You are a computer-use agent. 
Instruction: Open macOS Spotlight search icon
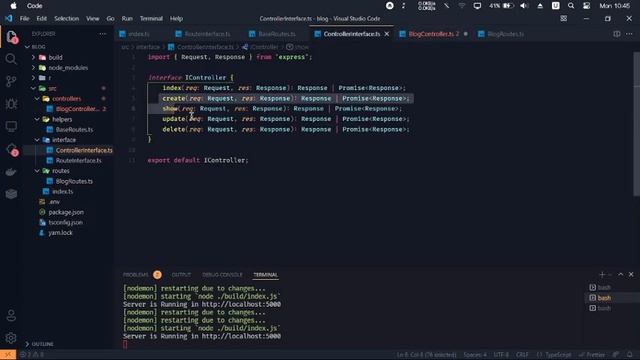point(571,6)
